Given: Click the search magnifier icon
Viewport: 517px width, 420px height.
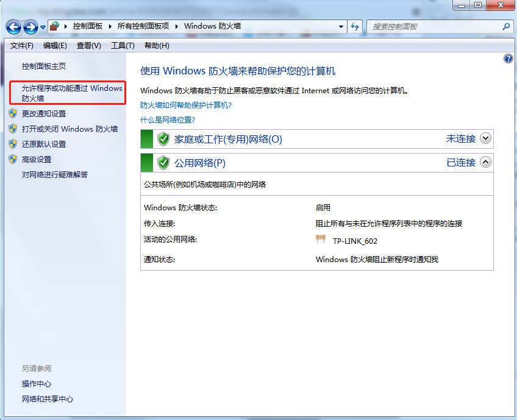Looking at the screenshot, I should click(506, 26).
